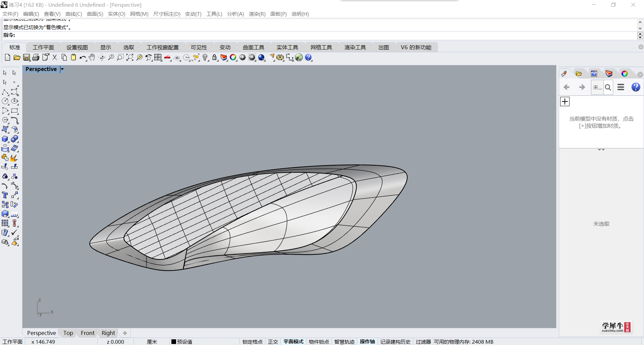Click the Zoom Window icon
This screenshot has height=345, width=644.
tap(120, 58)
